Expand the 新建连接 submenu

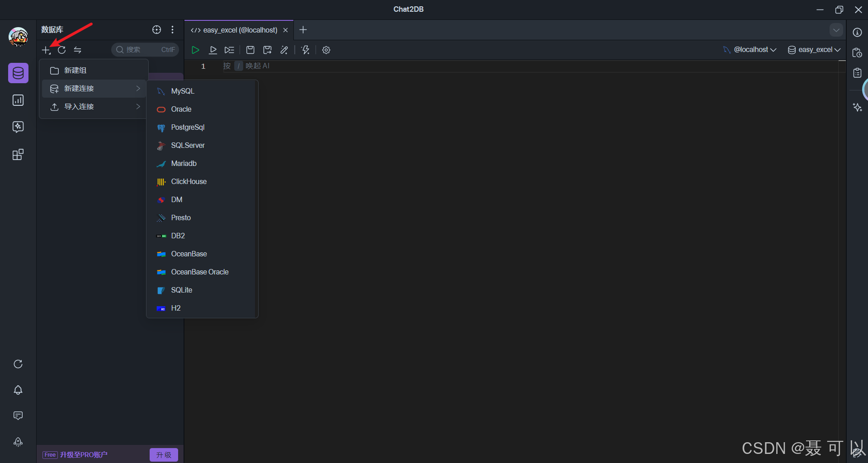tap(94, 89)
